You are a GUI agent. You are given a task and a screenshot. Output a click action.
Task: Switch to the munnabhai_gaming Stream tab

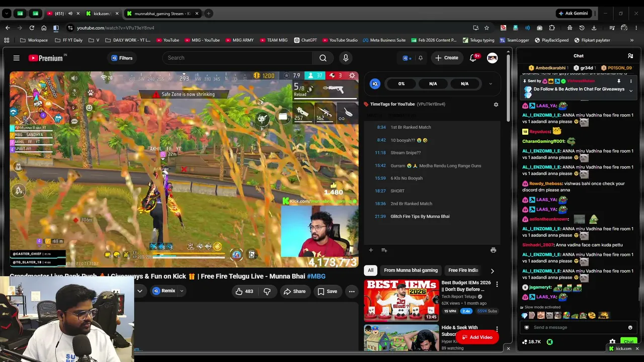point(161,14)
